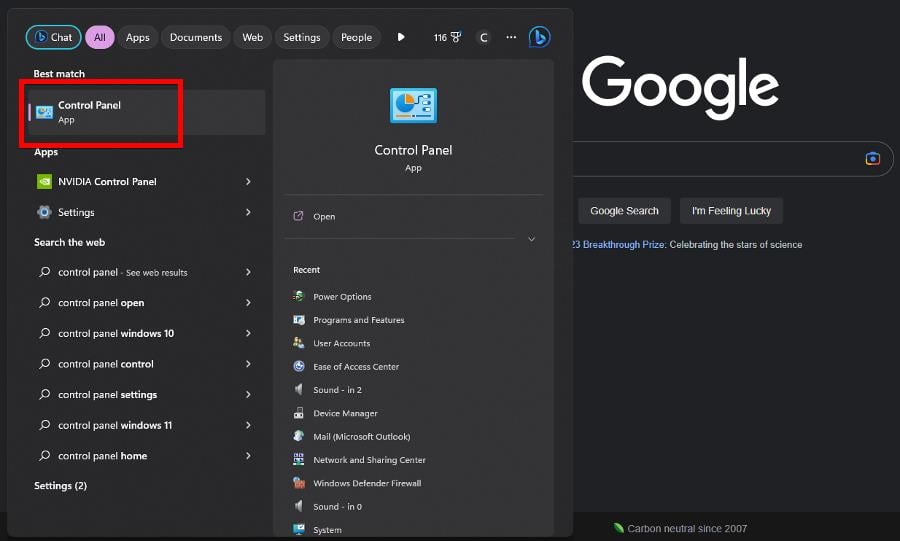900x541 pixels.
Task: Click the Settings (2) section heading
Action: click(x=60, y=486)
